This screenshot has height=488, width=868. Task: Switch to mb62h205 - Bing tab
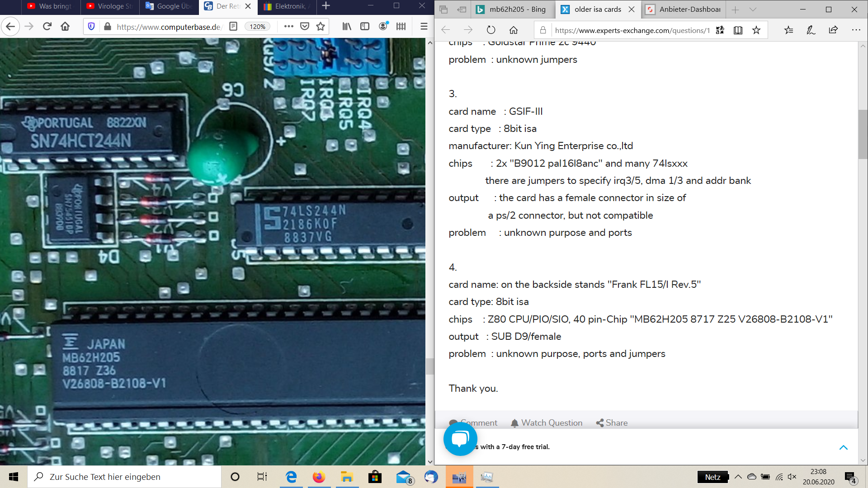513,9
